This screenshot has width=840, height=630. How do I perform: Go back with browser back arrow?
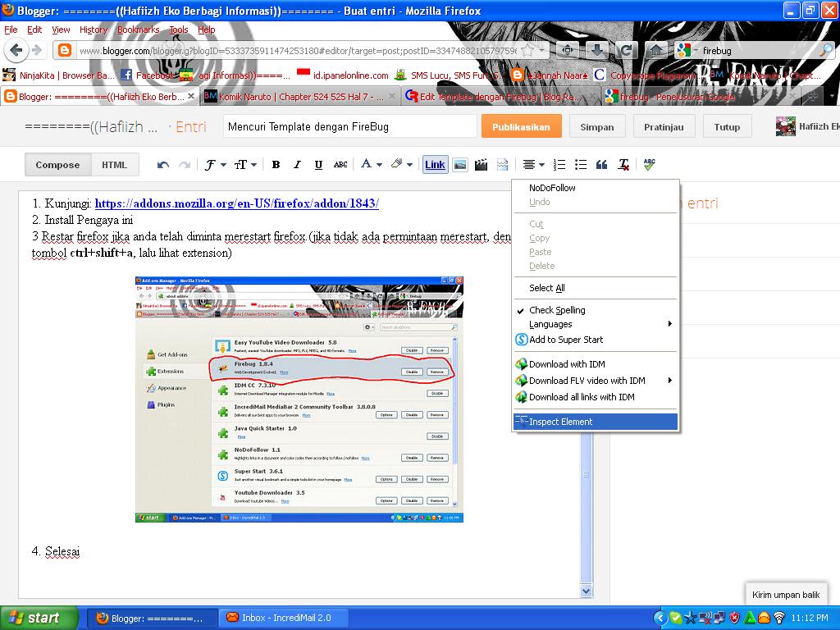[x=16, y=50]
